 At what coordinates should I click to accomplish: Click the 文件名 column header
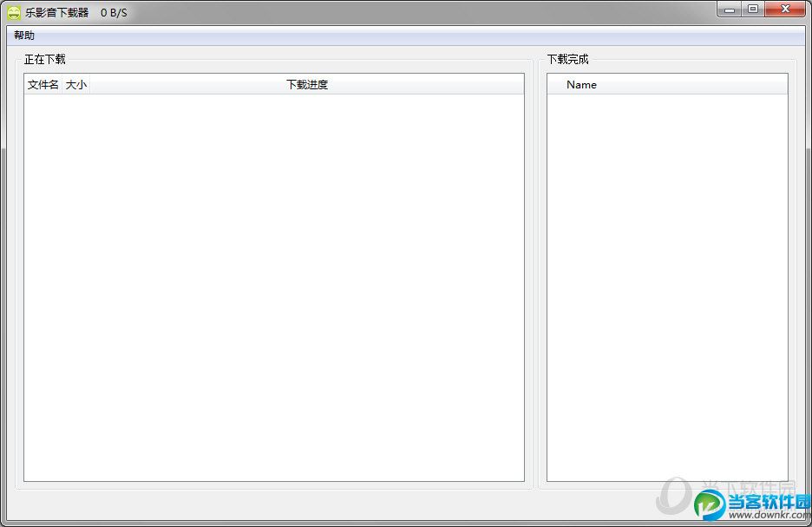click(43, 84)
